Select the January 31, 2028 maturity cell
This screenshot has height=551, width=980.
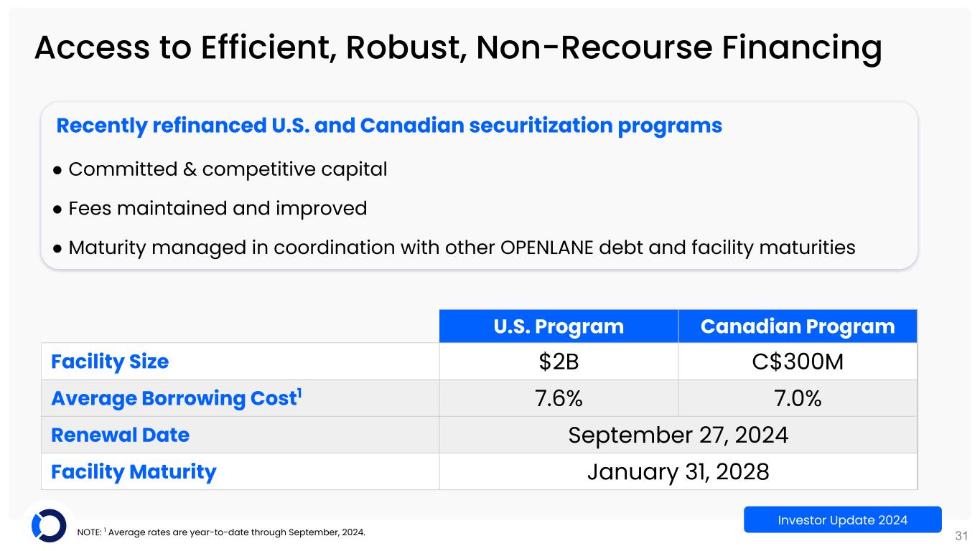pyautogui.click(x=678, y=471)
